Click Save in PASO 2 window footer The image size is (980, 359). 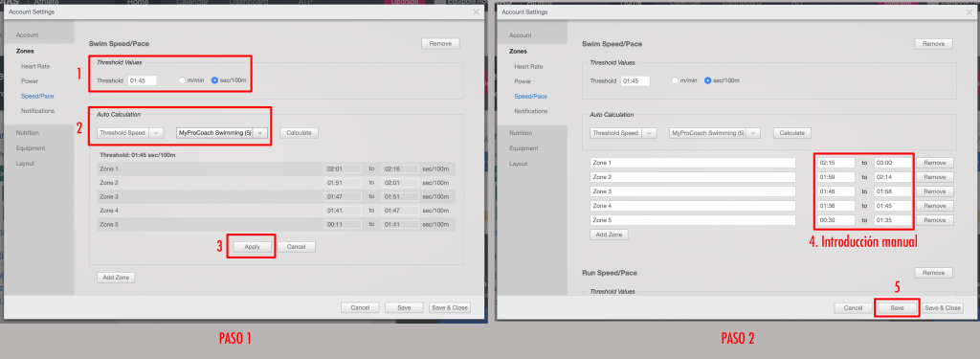pyautogui.click(x=898, y=307)
